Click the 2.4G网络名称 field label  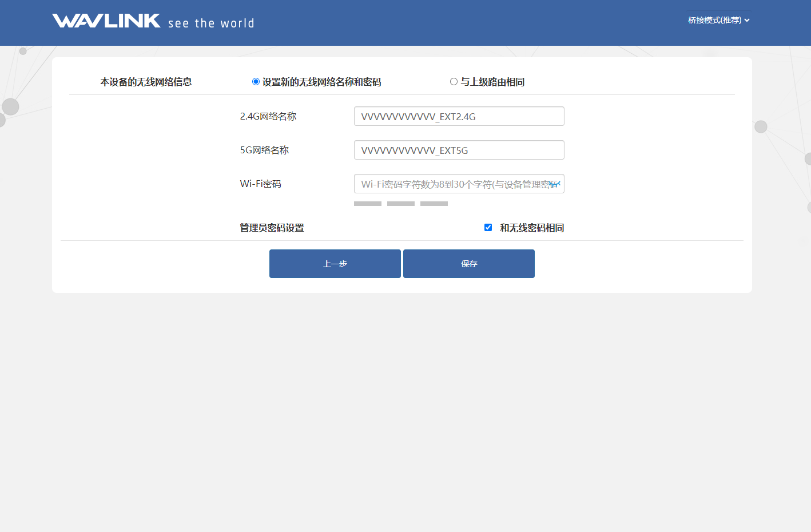[x=268, y=116]
